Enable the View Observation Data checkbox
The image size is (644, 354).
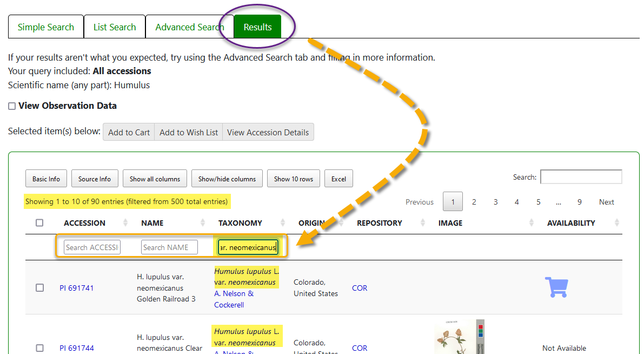(x=12, y=107)
